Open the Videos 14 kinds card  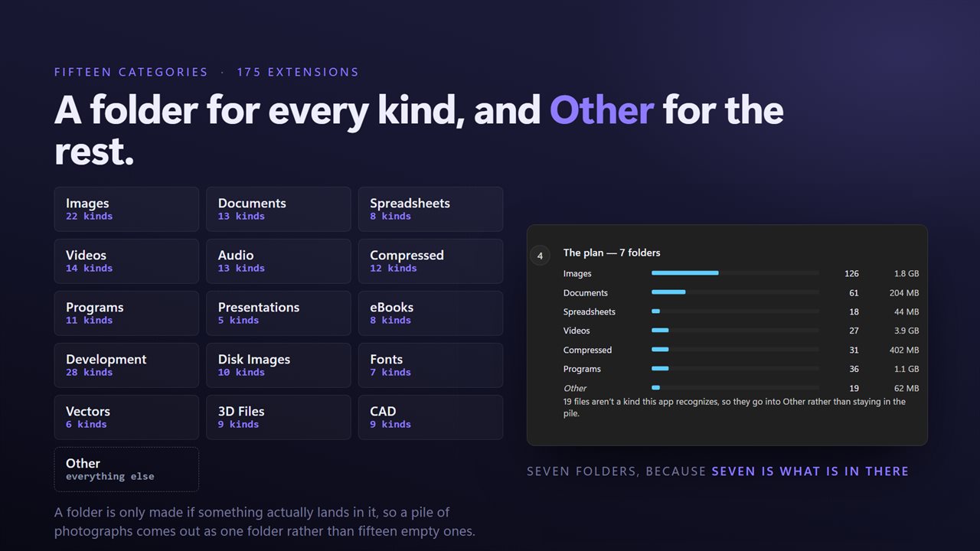coord(126,261)
